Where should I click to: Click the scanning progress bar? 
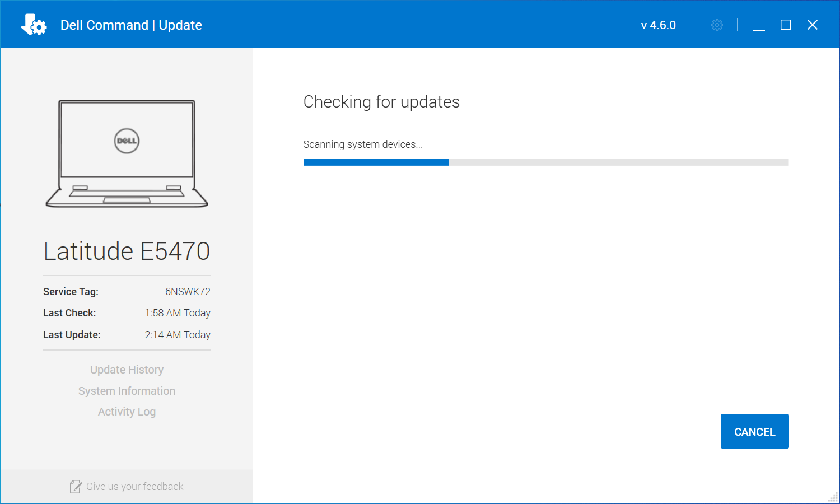tap(546, 162)
